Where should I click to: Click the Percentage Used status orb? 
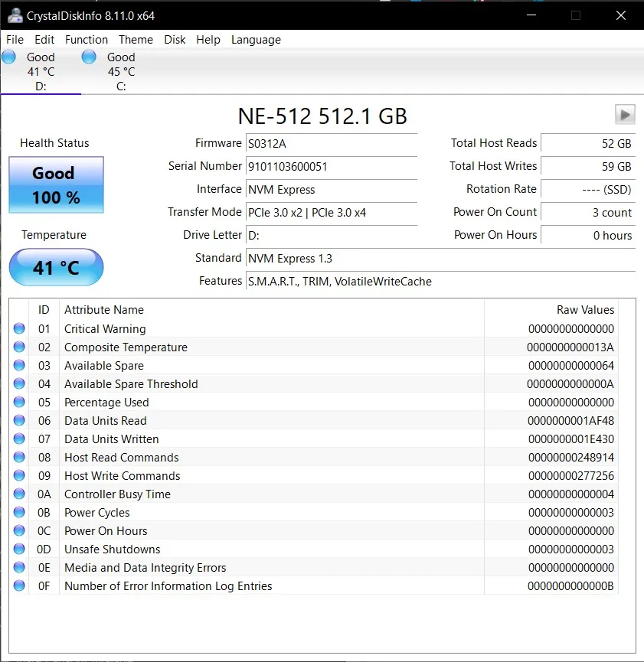pyautogui.click(x=19, y=403)
